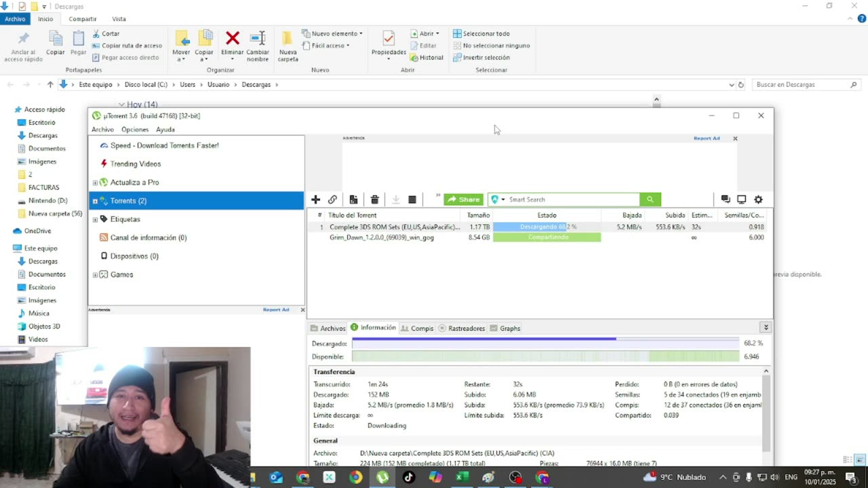Open Trending Videos in µTorrent sidebar
The height and width of the screenshot is (488, 868).
135,163
